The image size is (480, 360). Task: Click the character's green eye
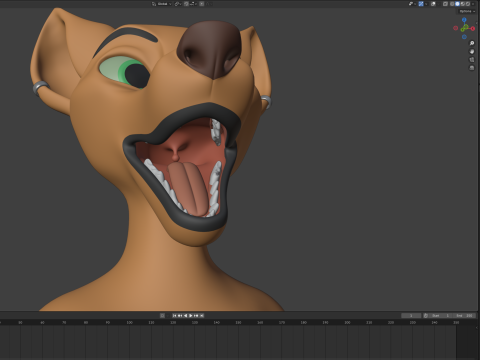pos(125,72)
